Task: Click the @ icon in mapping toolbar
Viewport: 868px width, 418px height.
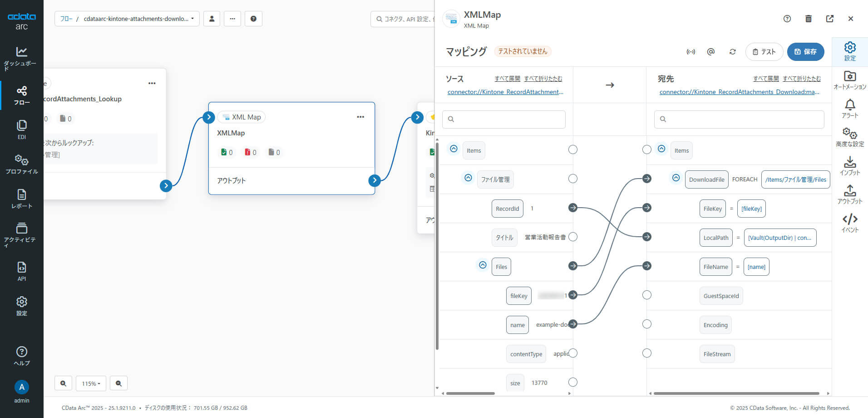Action: point(711,52)
